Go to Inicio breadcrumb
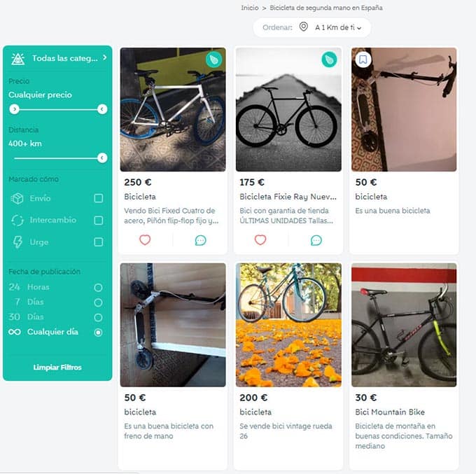 (250, 8)
